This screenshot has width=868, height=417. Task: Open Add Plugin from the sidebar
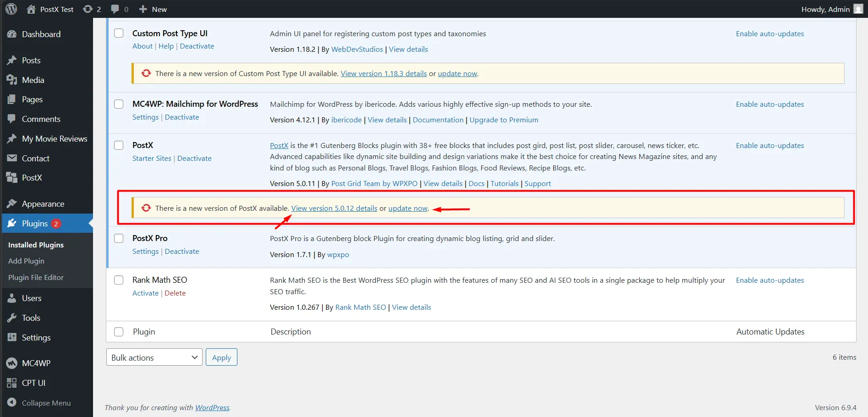(26, 261)
